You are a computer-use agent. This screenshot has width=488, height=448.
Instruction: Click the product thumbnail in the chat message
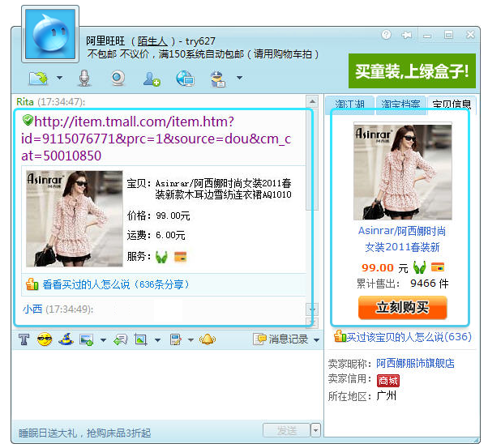(74, 219)
